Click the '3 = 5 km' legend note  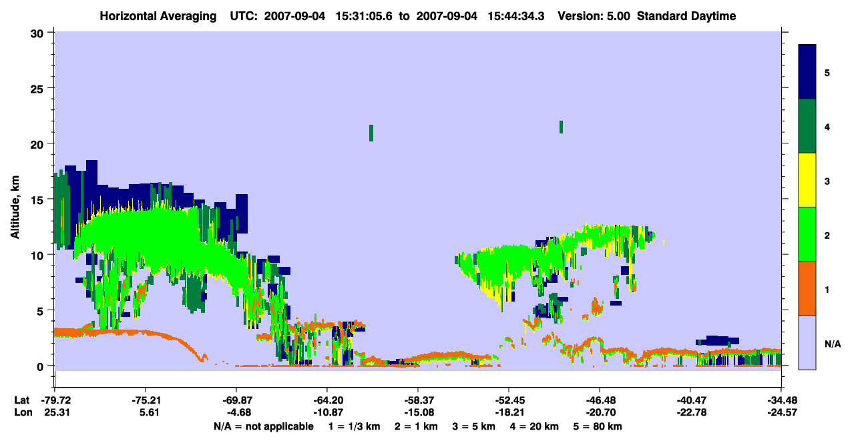coord(474,426)
